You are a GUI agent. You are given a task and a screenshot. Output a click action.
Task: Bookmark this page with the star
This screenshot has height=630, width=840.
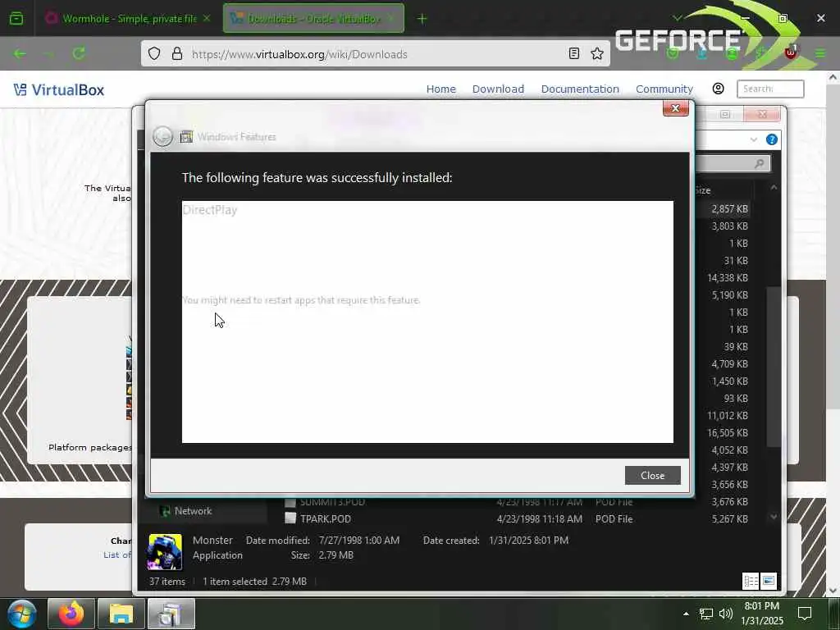coord(597,53)
